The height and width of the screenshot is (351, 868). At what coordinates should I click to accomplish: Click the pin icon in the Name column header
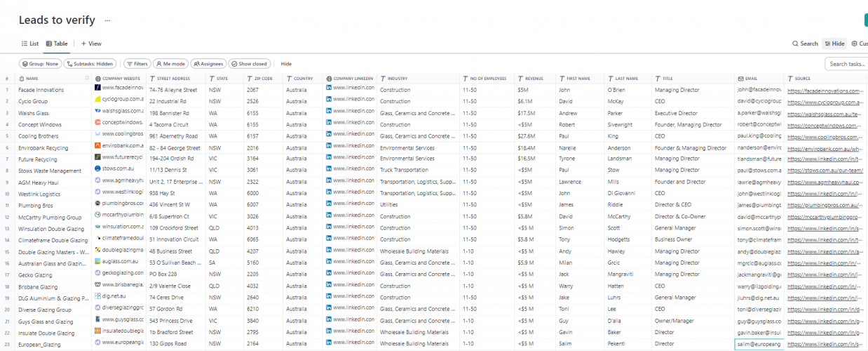point(88,79)
